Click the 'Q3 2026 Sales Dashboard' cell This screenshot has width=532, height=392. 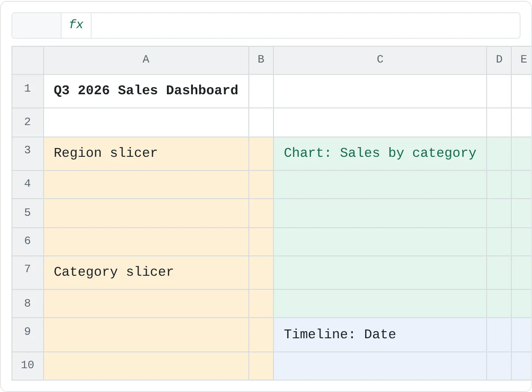(x=146, y=91)
